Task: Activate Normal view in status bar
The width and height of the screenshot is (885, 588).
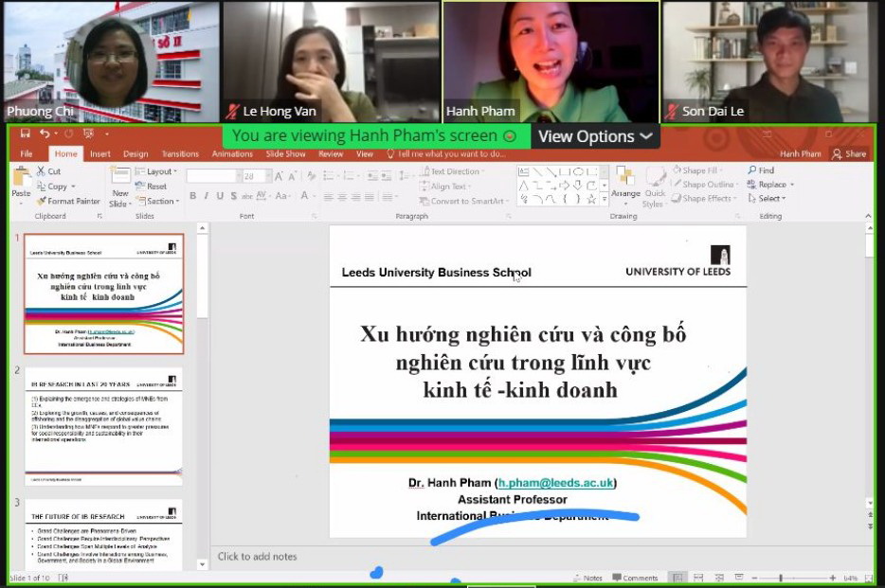Action: [x=677, y=578]
